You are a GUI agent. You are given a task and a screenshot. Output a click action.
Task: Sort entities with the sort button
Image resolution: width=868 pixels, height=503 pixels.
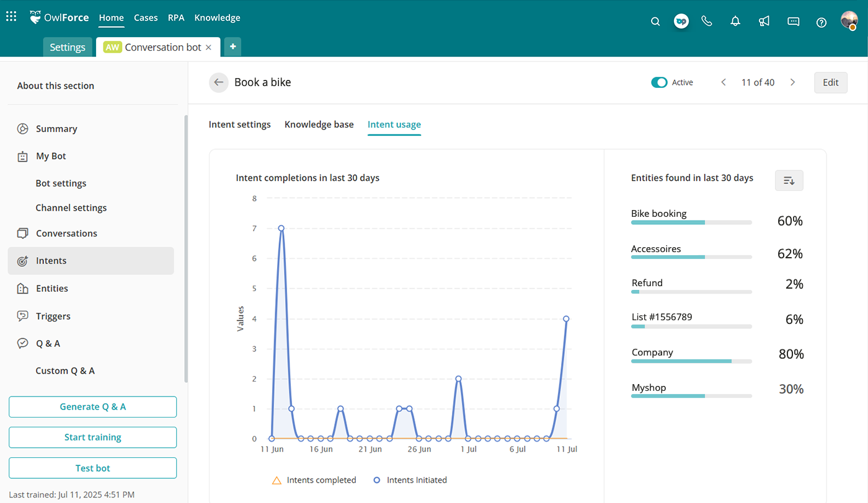[789, 180]
